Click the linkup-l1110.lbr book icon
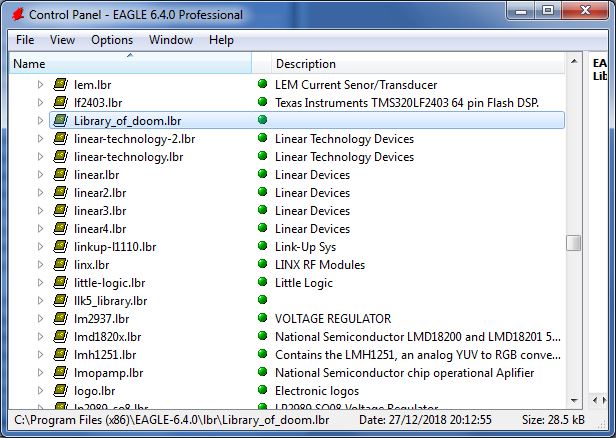 click(x=60, y=246)
